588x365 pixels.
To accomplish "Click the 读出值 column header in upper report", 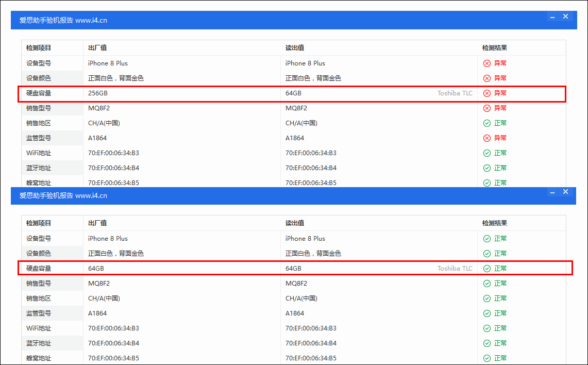I will point(295,48).
